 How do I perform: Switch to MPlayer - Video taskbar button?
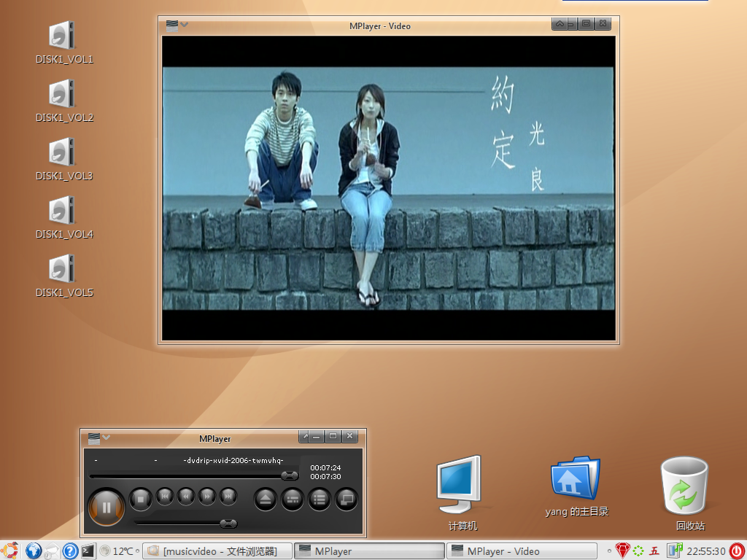pyautogui.click(x=521, y=551)
